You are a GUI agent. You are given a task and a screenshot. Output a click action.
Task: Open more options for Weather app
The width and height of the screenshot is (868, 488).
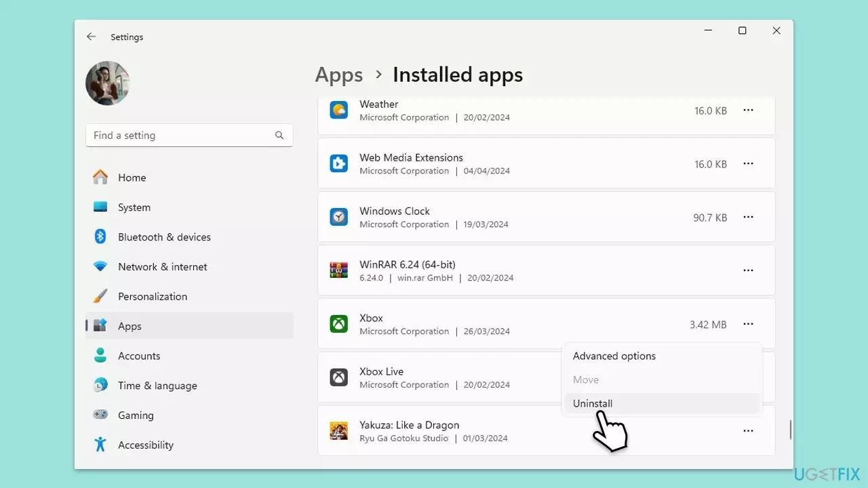(748, 110)
